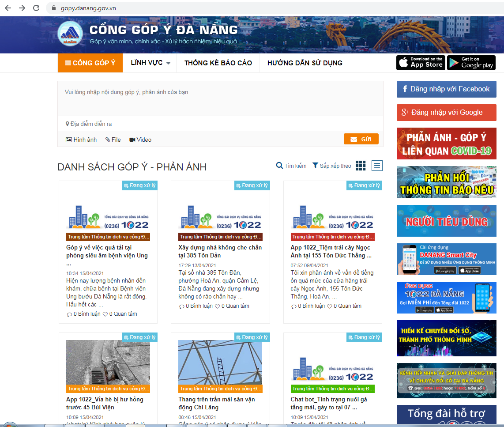
Task: Download from the App Store badge
Action: (x=421, y=62)
